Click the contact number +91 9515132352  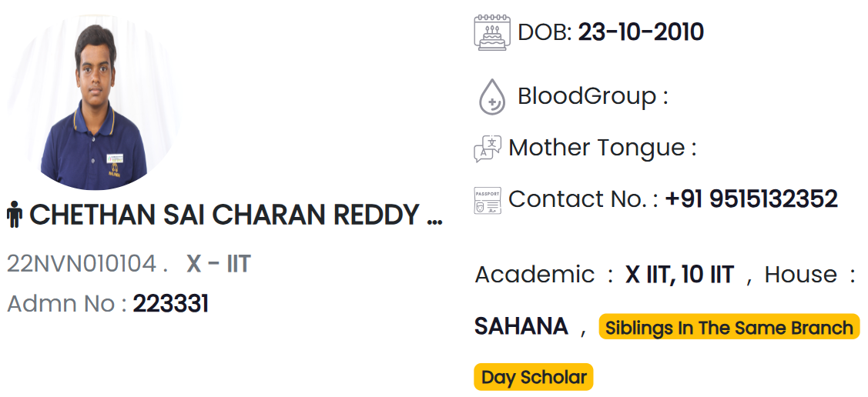point(751,199)
